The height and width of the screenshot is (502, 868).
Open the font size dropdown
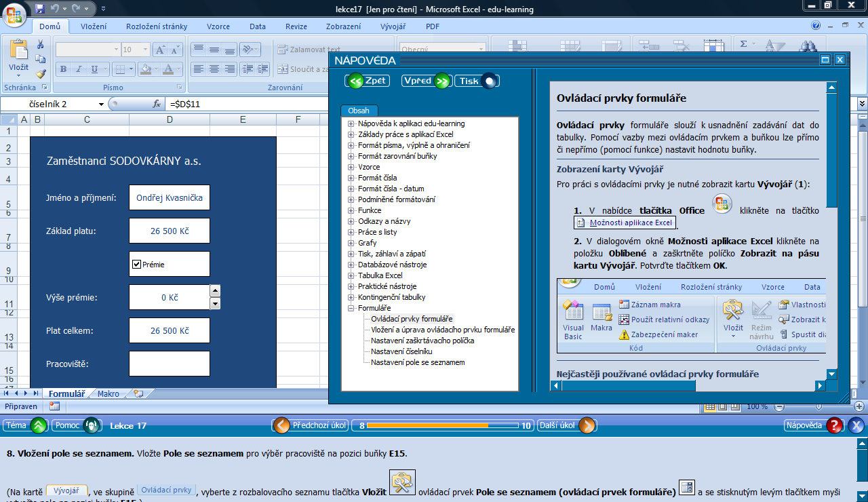(145, 50)
